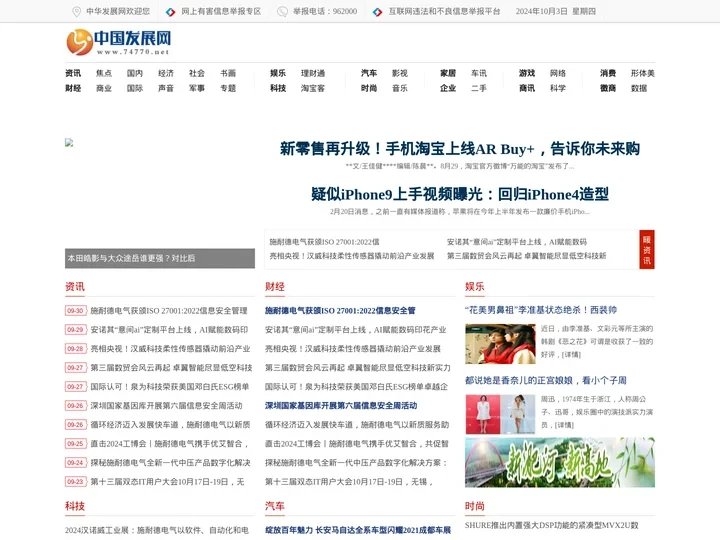Open the 消费 nav item

(608, 73)
